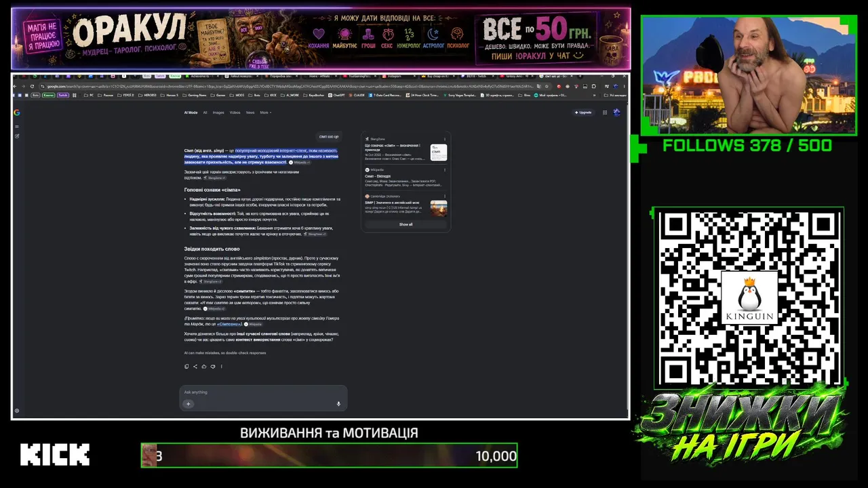Copy the AI response with the copy icon
The height and width of the screenshot is (488, 868).
[186, 367]
